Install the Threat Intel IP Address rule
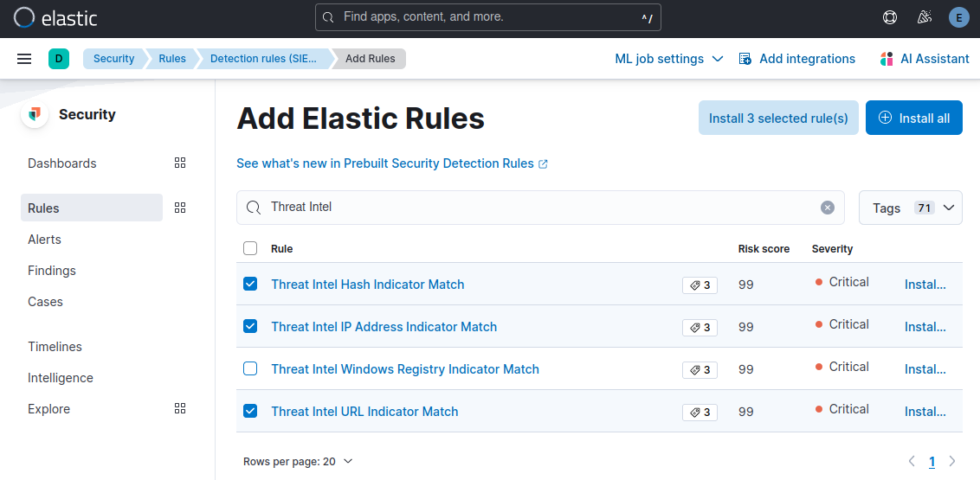 [x=925, y=326]
